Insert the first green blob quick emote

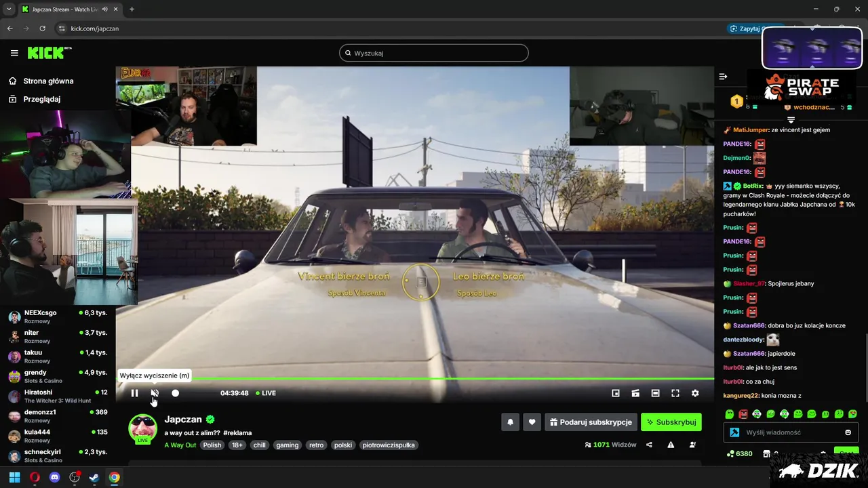point(730,414)
